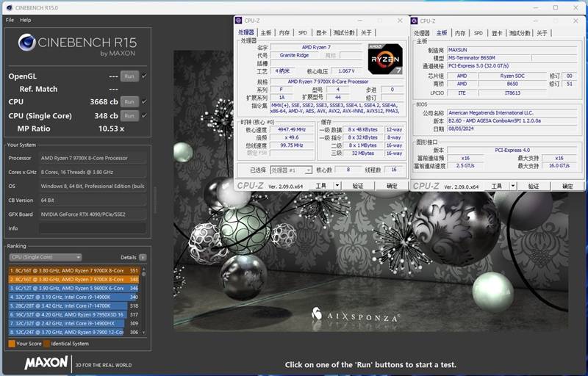The image size is (588, 376).
Task: Open the CPU (Single Core) ranking dropdown
Action: pyautogui.click(x=45, y=258)
